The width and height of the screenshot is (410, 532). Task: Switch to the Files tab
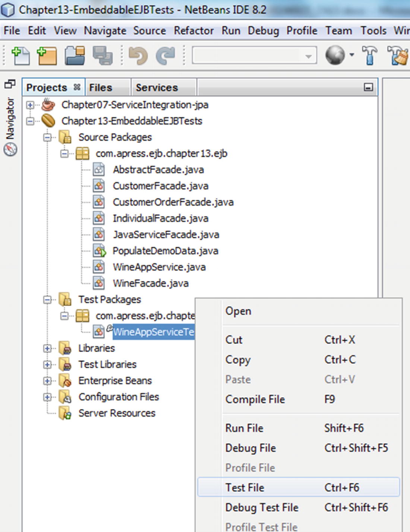(101, 87)
